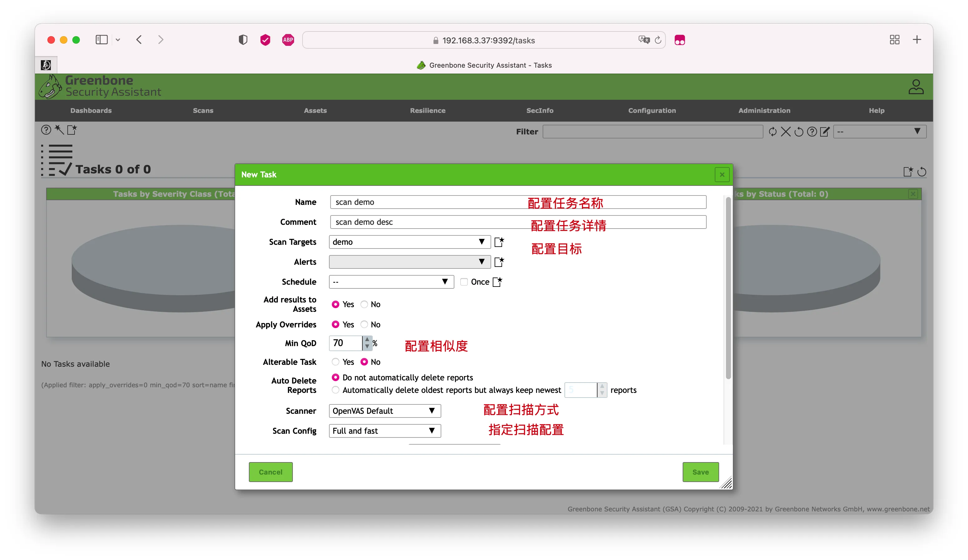
Task: Expand the Scan Targets dropdown showing demo
Action: coord(409,242)
